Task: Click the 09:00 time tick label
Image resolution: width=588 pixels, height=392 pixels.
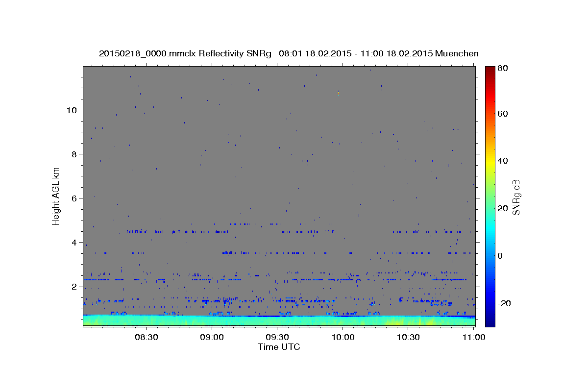Action: [x=212, y=337]
